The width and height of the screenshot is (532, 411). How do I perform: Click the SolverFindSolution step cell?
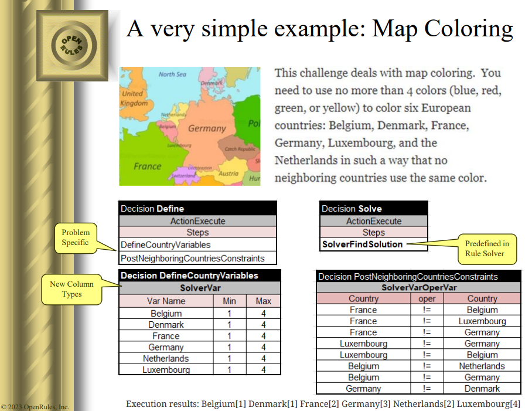[x=363, y=244]
